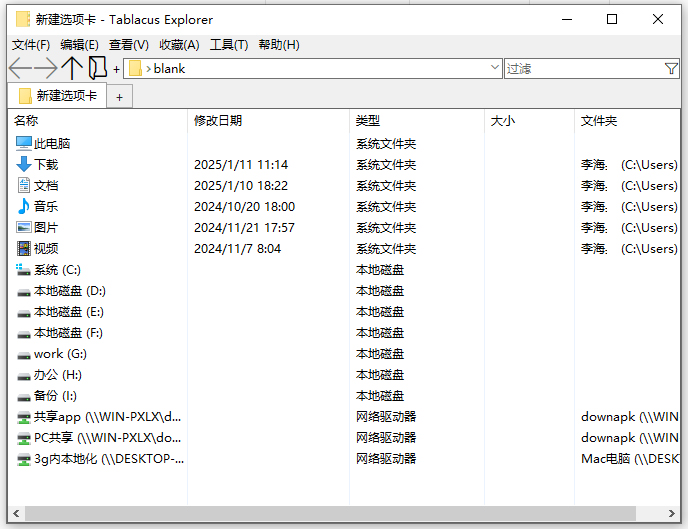Open the 收藏(A) menu
This screenshot has width=688, height=529.
[x=179, y=45]
